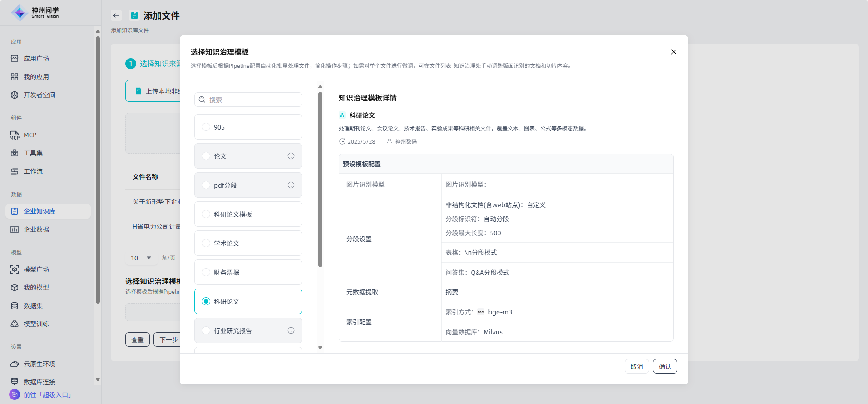Click info icon on 行业研究报告 template
Screen dimensions: 868x404
[x=291, y=330]
